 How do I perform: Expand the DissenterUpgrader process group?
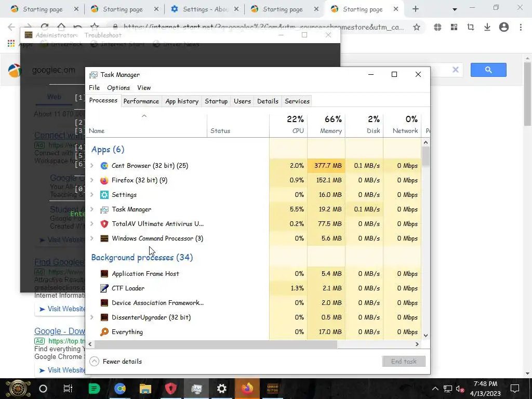[92, 317]
